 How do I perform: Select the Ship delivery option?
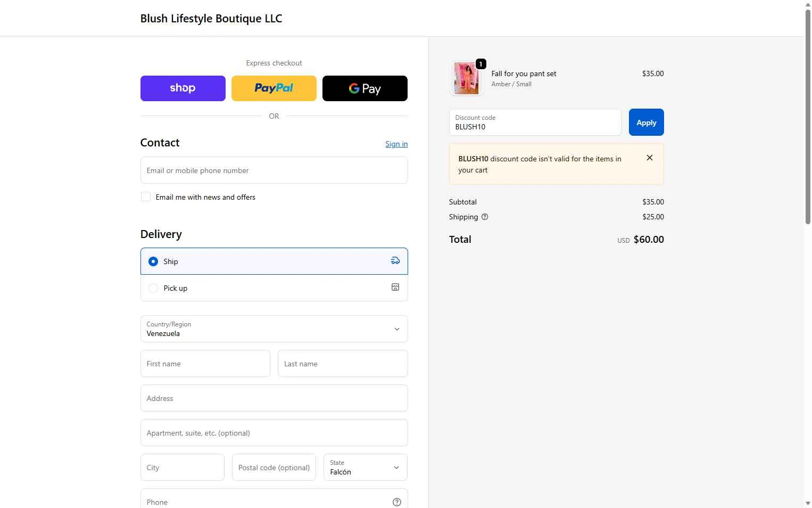274,261
